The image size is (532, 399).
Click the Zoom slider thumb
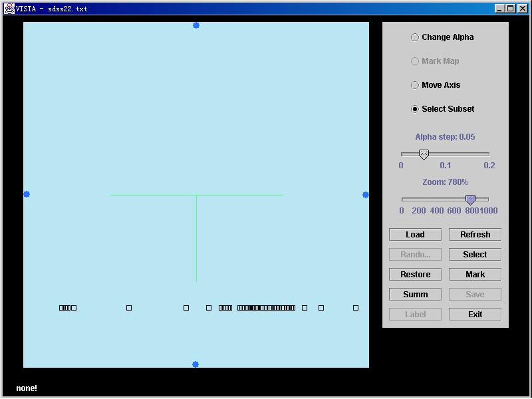click(x=470, y=199)
